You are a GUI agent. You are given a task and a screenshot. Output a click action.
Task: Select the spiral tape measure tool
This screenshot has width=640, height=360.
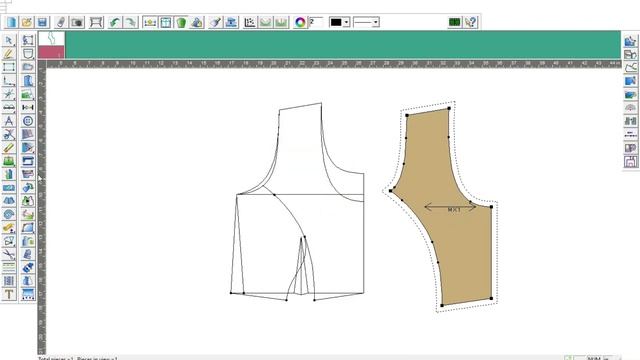coord(9,214)
